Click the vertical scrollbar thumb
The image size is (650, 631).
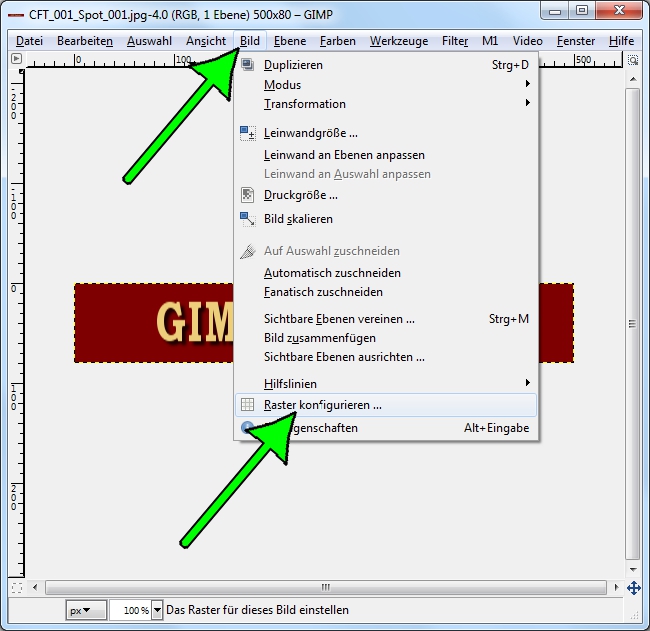coord(633,323)
